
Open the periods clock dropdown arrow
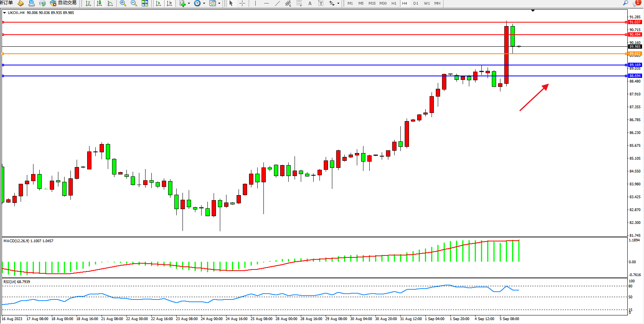click(204, 4)
